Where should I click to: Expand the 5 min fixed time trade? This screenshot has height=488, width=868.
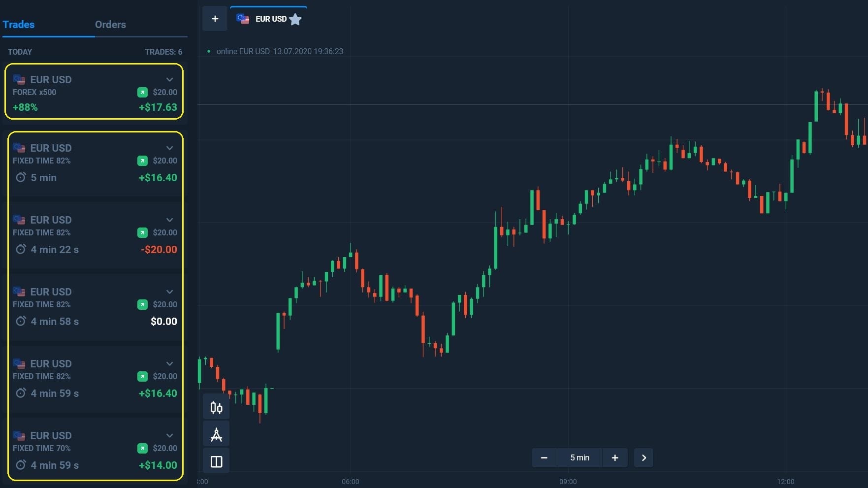(x=169, y=148)
